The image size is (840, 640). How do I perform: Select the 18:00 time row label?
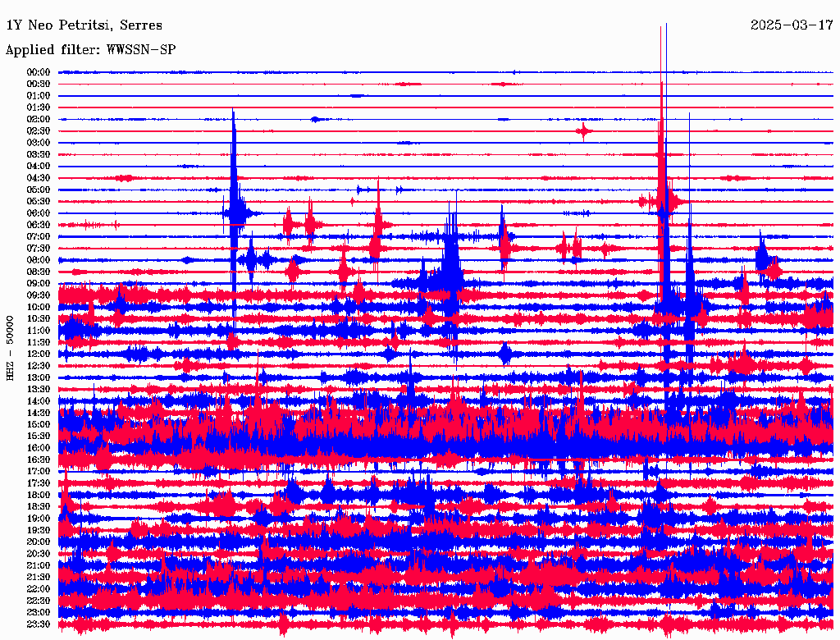[x=38, y=496]
